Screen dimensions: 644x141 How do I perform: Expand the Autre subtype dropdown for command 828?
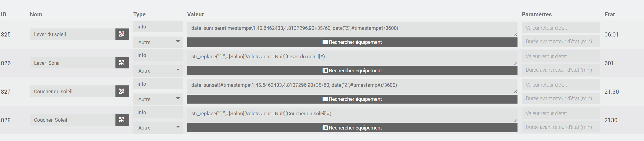158,127
